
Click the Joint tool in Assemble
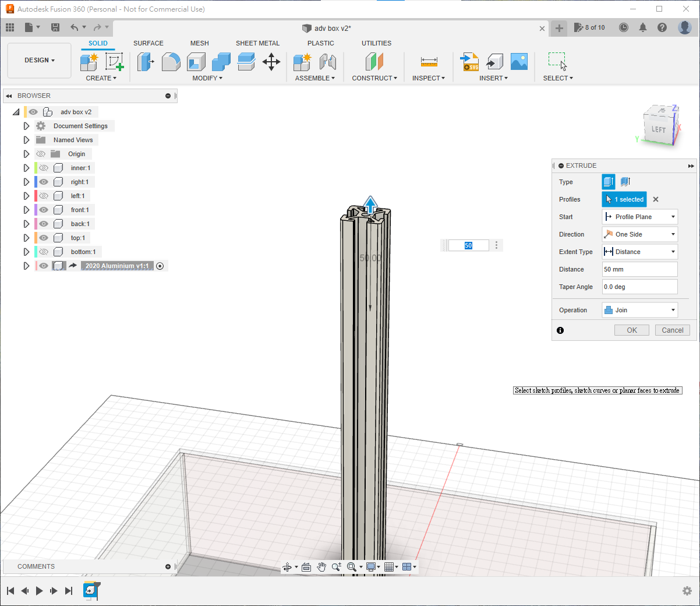coord(328,62)
